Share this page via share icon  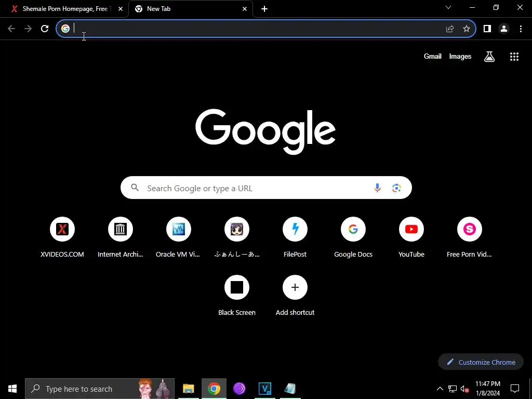(x=450, y=29)
